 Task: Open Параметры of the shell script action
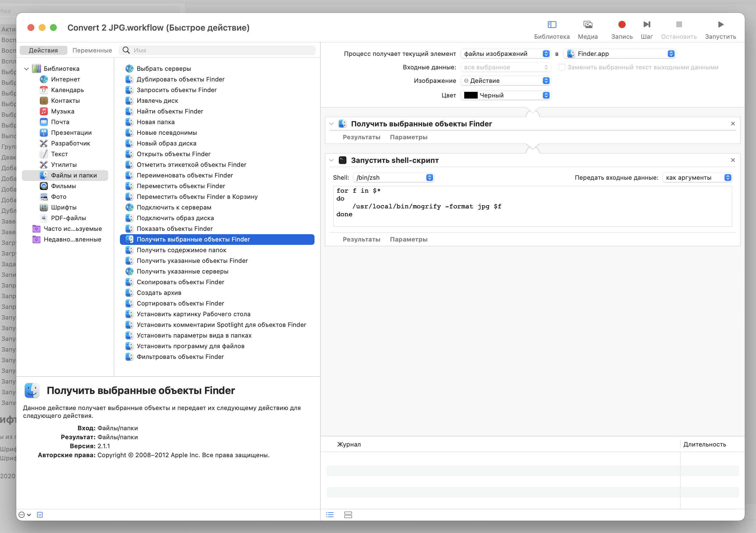(408, 239)
